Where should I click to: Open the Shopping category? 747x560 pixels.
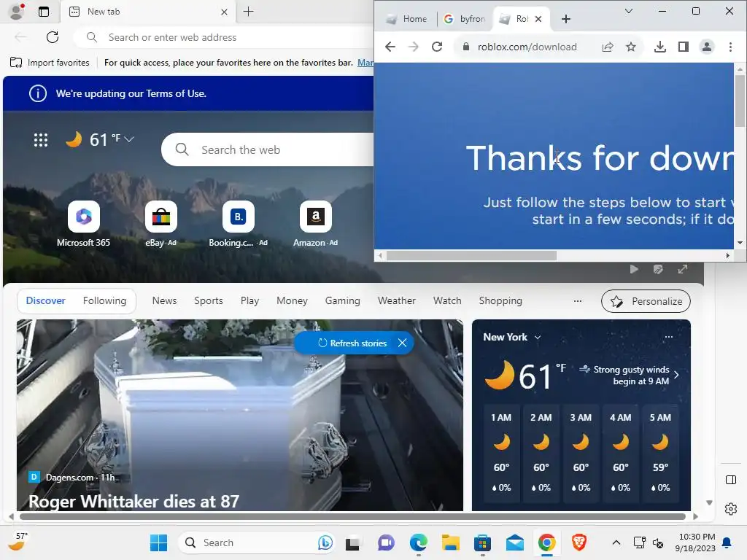(x=500, y=300)
